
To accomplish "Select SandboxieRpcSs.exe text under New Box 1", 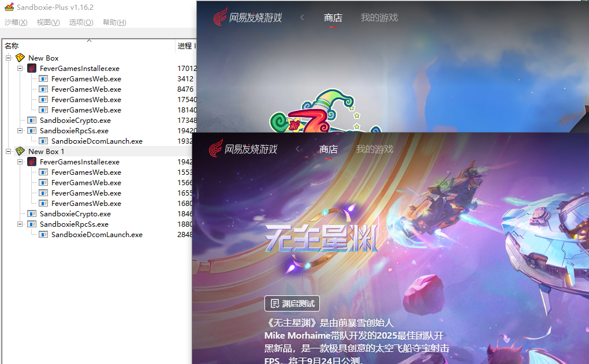I will click(x=74, y=224).
